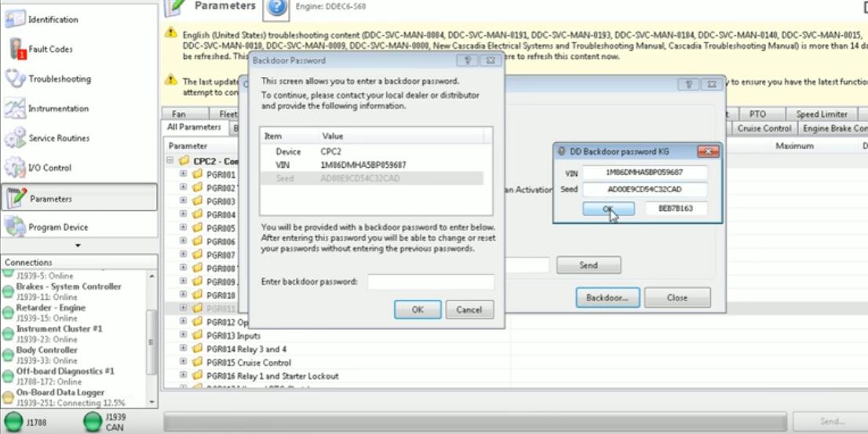This screenshot has height=434, width=868.
Task: Click the CPC2 root folder icon
Action: click(184, 161)
